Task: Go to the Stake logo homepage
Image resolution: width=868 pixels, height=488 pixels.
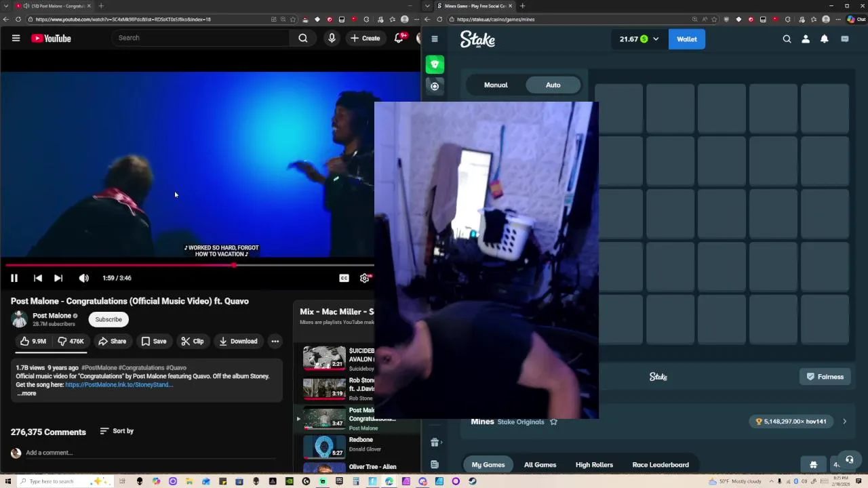Action: point(477,39)
